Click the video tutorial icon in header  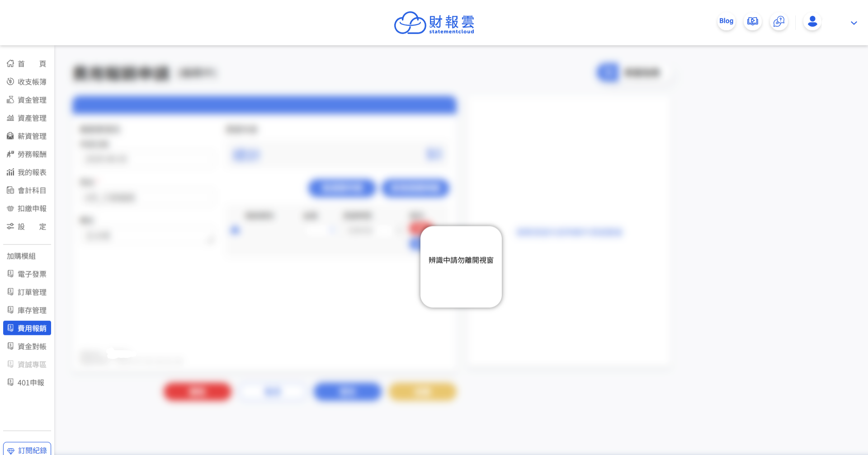click(752, 21)
